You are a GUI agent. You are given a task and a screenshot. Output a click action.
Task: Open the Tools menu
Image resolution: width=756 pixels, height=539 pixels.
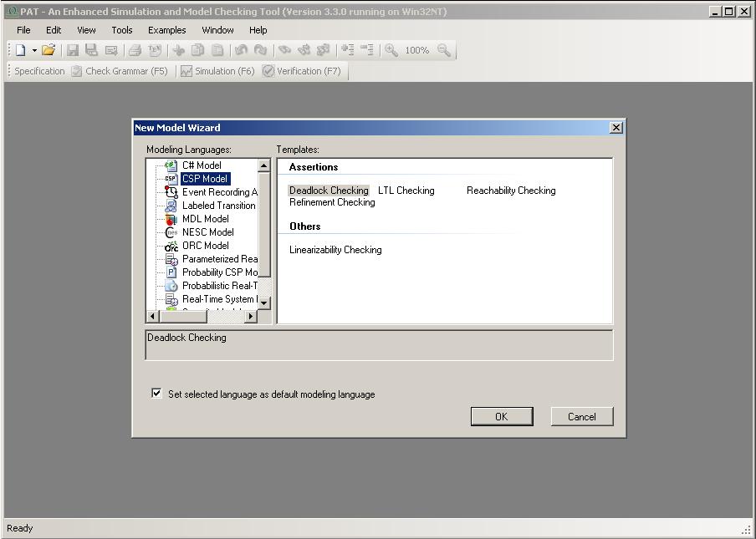coord(122,30)
